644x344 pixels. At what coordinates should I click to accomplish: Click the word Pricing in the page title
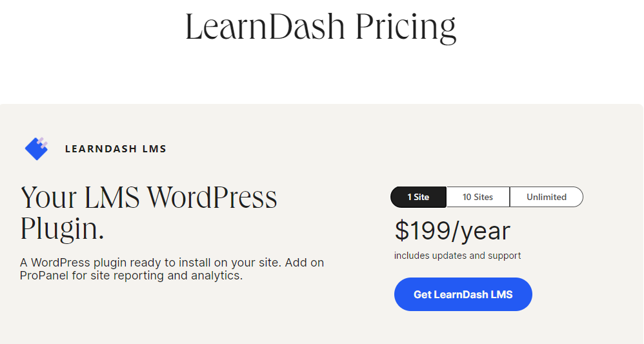click(406, 28)
